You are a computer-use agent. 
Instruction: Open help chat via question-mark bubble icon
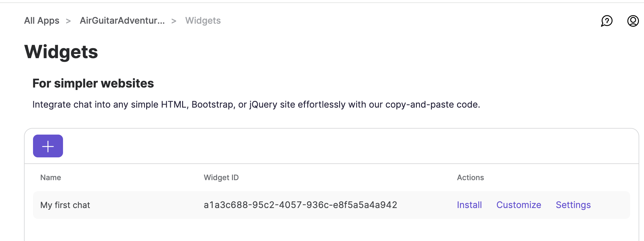pos(606,21)
